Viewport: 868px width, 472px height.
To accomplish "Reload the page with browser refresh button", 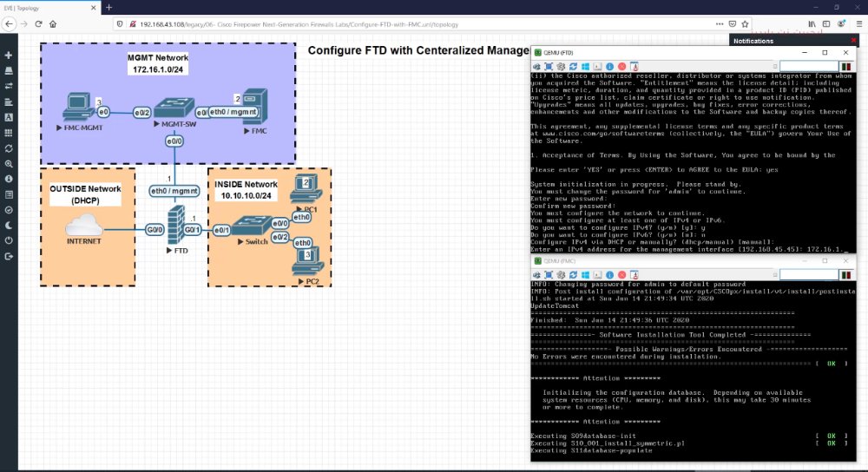I will coord(38,23).
